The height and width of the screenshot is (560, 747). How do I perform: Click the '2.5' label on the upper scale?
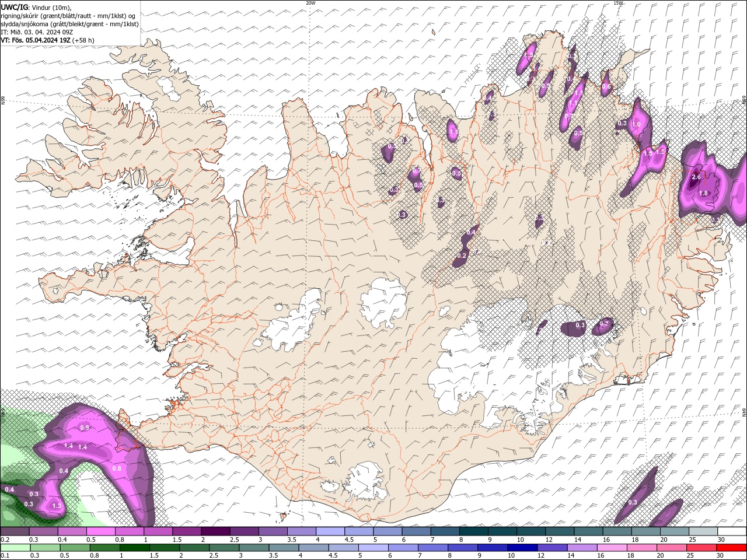[234, 540]
